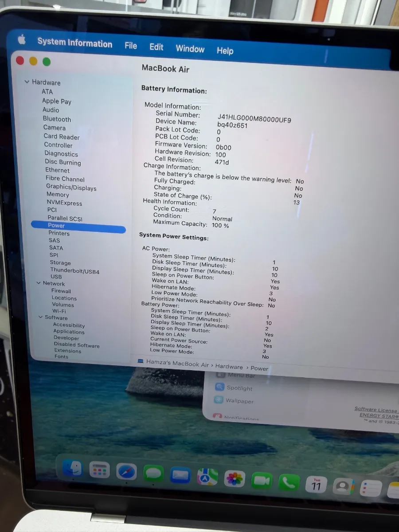This screenshot has width=399, height=532.
Task: Select Applications under Software
Action: tap(69, 332)
